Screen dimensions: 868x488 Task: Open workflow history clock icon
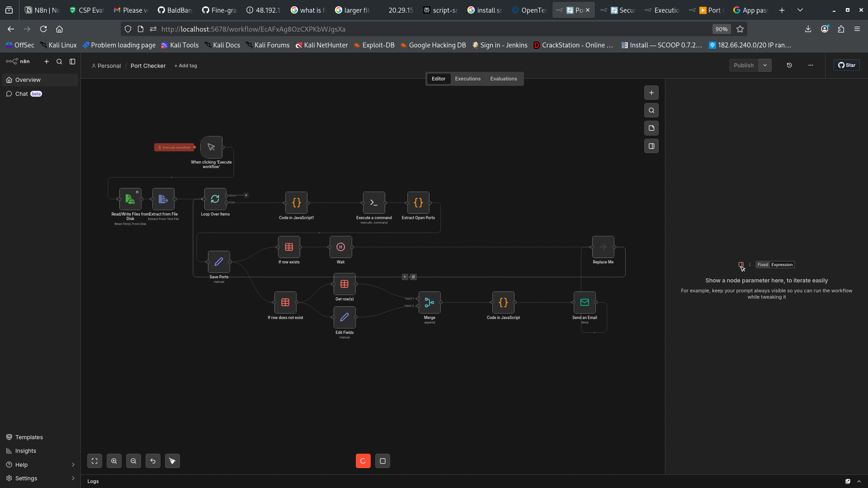pos(789,66)
